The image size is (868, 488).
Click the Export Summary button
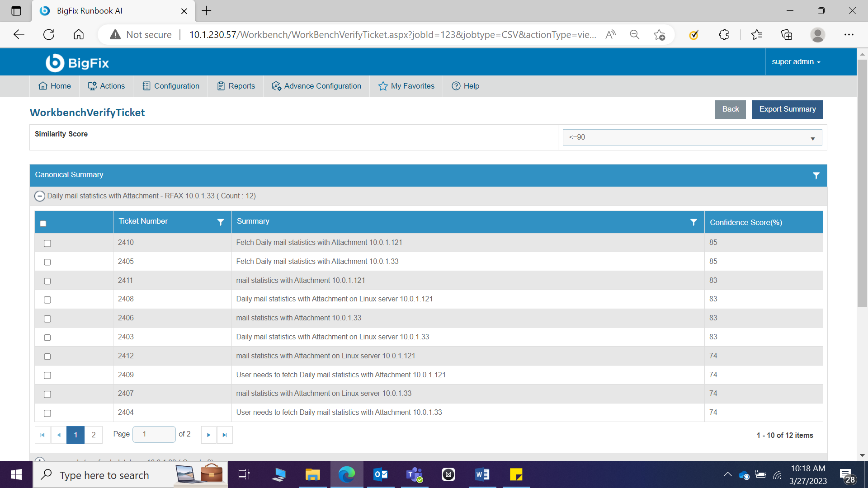pos(787,109)
